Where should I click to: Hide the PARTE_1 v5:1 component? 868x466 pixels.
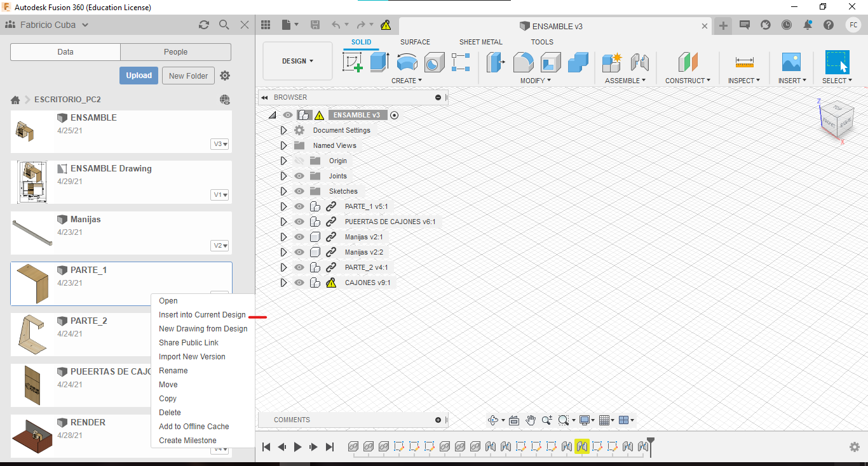(x=299, y=206)
